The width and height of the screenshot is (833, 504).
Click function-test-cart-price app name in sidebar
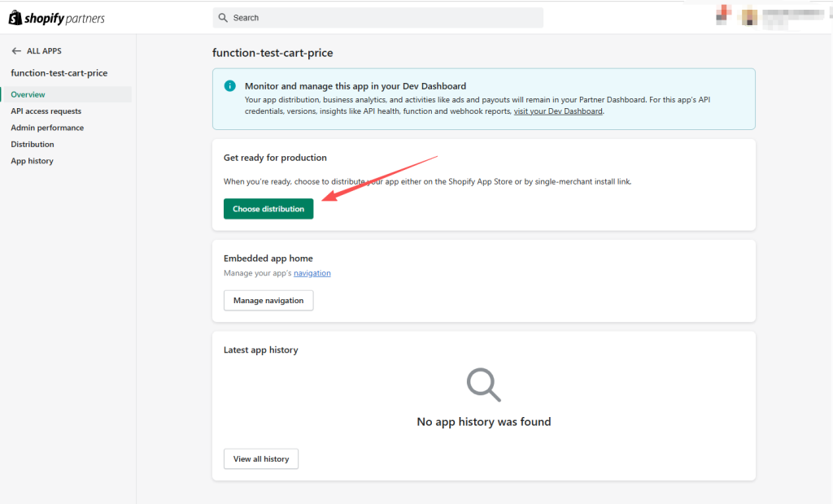pos(59,73)
